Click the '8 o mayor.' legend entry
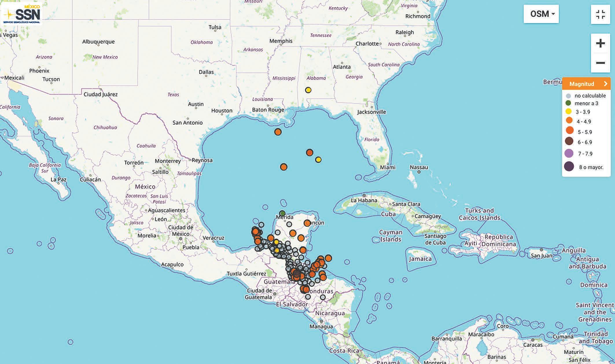This screenshot has height=364, width=615. [591, 167]
